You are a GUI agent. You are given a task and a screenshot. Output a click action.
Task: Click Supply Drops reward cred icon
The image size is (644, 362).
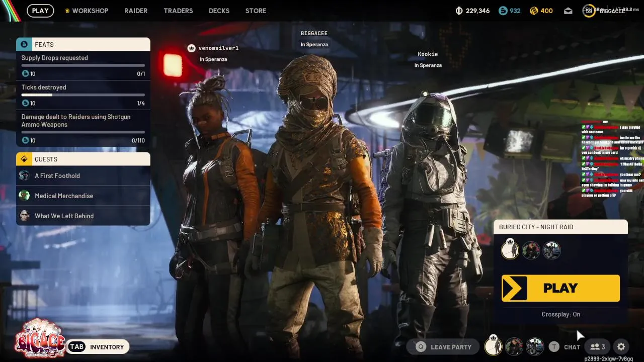pos(25,74)
